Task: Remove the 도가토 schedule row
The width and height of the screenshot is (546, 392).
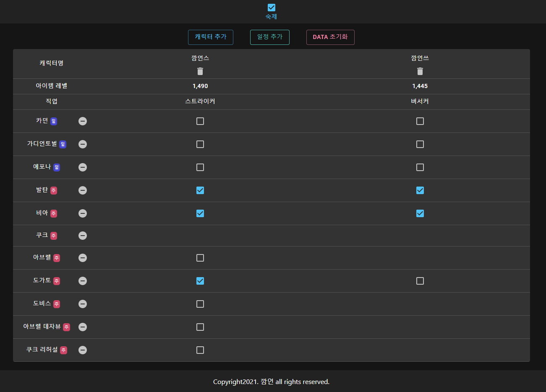Action: click(83, 281)
